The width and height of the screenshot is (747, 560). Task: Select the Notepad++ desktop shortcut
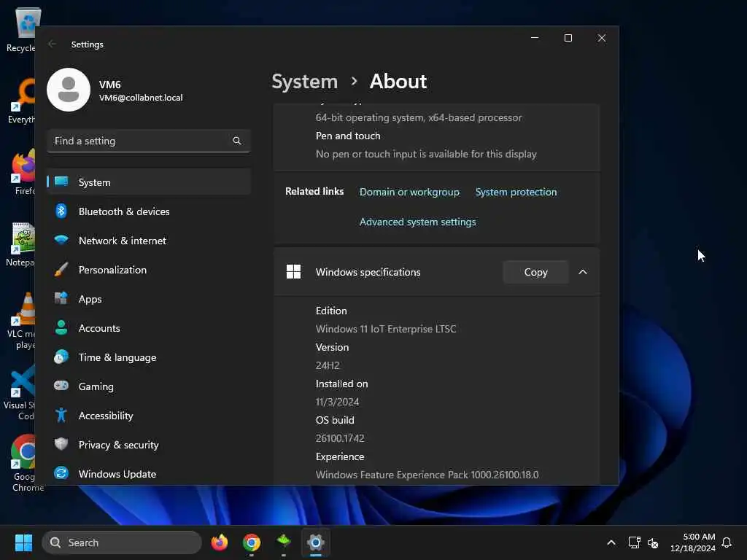click(21, 244)
